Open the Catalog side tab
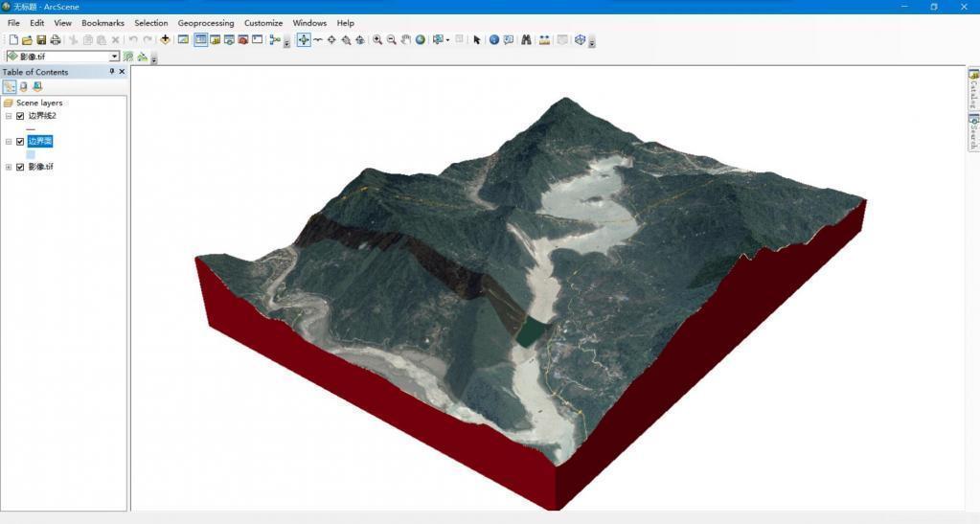980x524 pixels. 973,89
